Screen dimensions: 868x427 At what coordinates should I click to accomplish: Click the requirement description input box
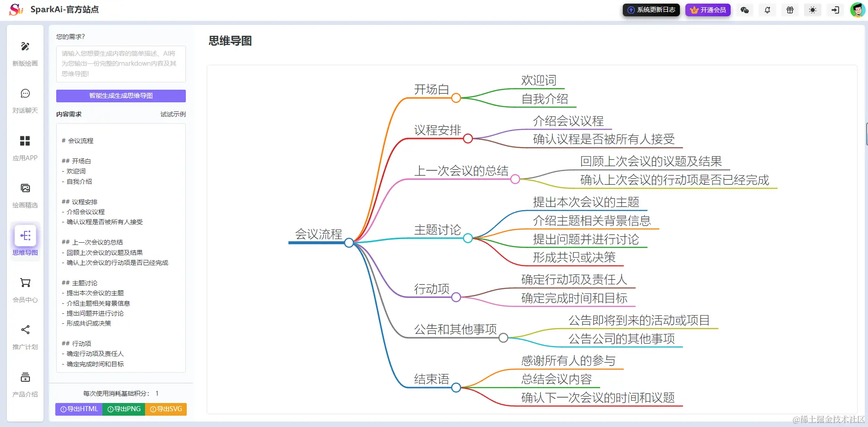tap(121, 63)
